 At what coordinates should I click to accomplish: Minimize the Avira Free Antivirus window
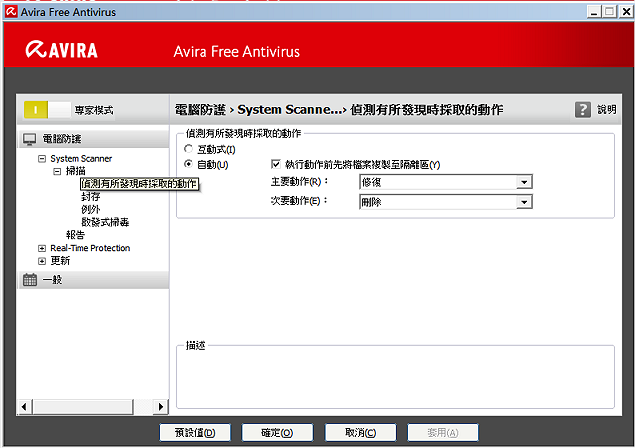tap(594, 12)
